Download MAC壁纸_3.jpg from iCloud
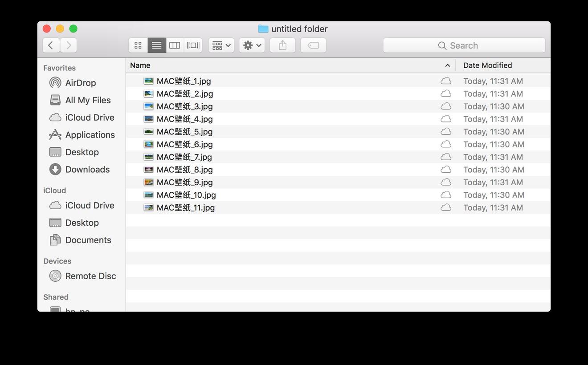 [445, 106]
